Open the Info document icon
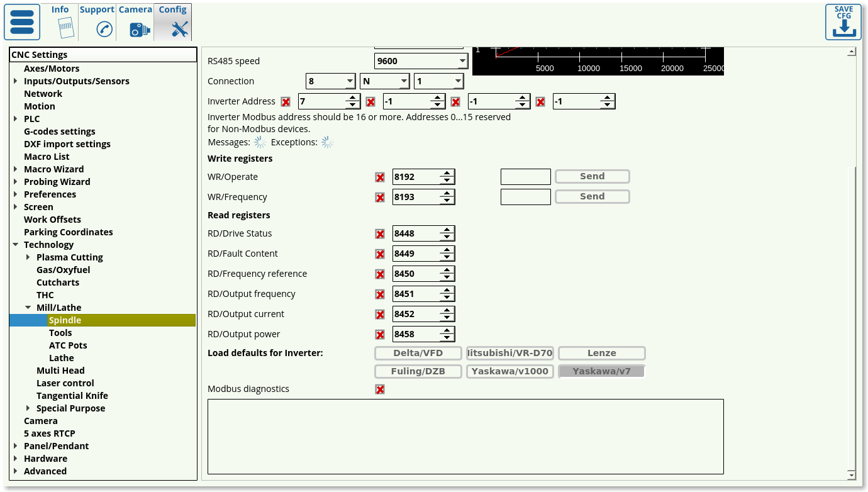The width and height of the screenshot is (868, 492). tap(64, 28)
